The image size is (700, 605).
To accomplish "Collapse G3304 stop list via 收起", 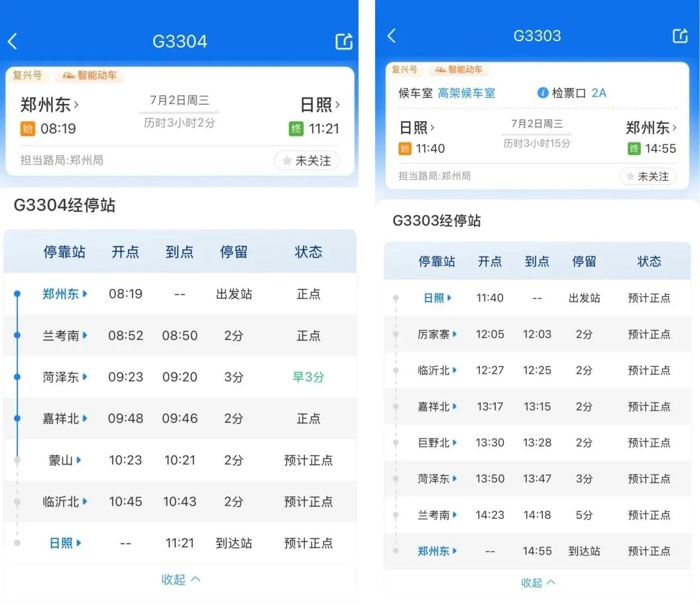I will click(x=179, y=578).
